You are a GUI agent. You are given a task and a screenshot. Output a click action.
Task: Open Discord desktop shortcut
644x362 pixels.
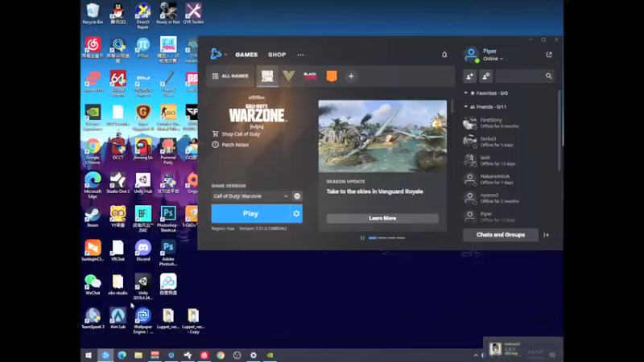(143, 251)
